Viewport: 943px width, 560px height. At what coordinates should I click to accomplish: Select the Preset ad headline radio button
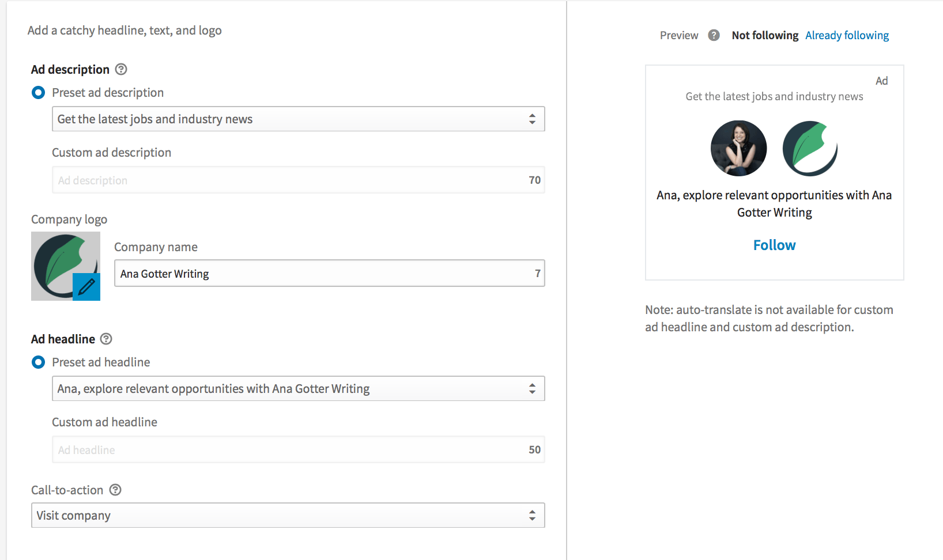[38, 362]
